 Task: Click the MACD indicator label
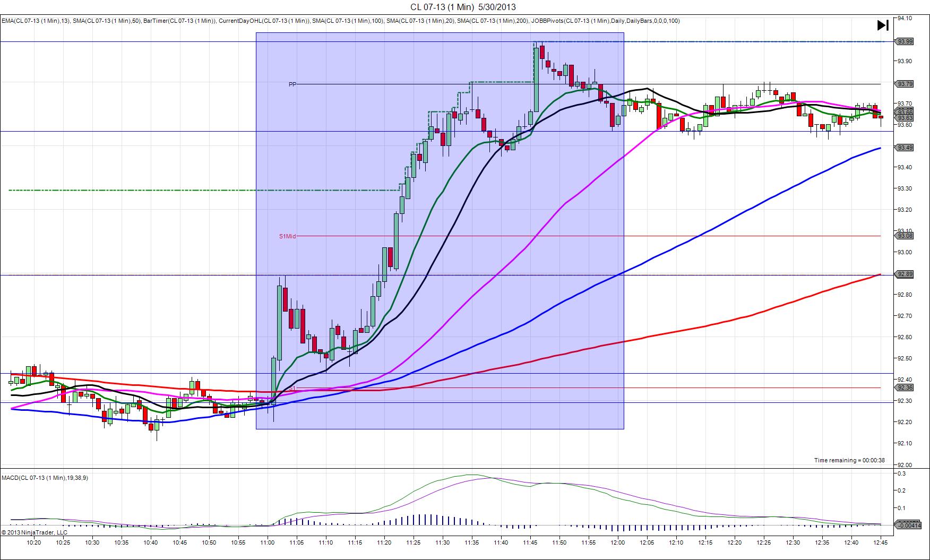click(45, 478)
